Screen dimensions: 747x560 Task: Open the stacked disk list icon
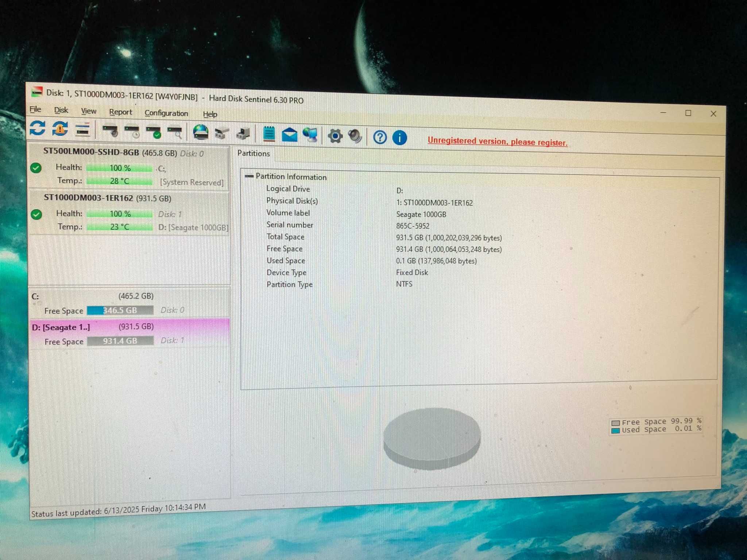[83, 130]
